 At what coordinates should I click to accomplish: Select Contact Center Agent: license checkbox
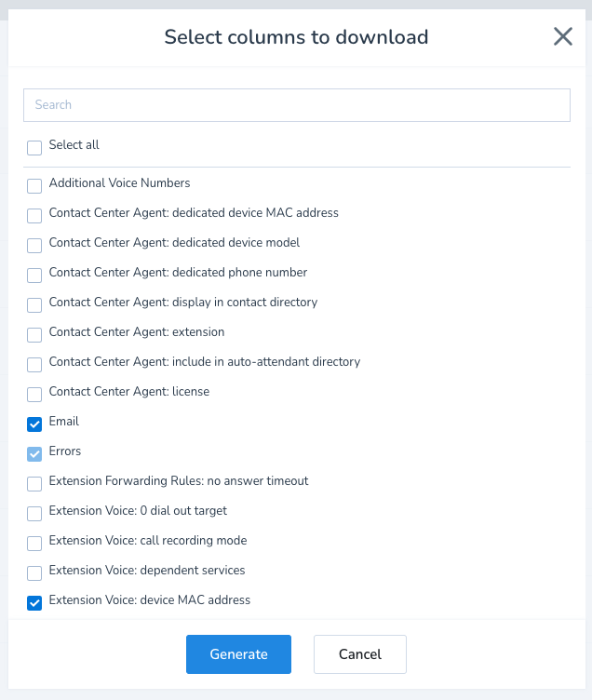[x=34, y=394]
